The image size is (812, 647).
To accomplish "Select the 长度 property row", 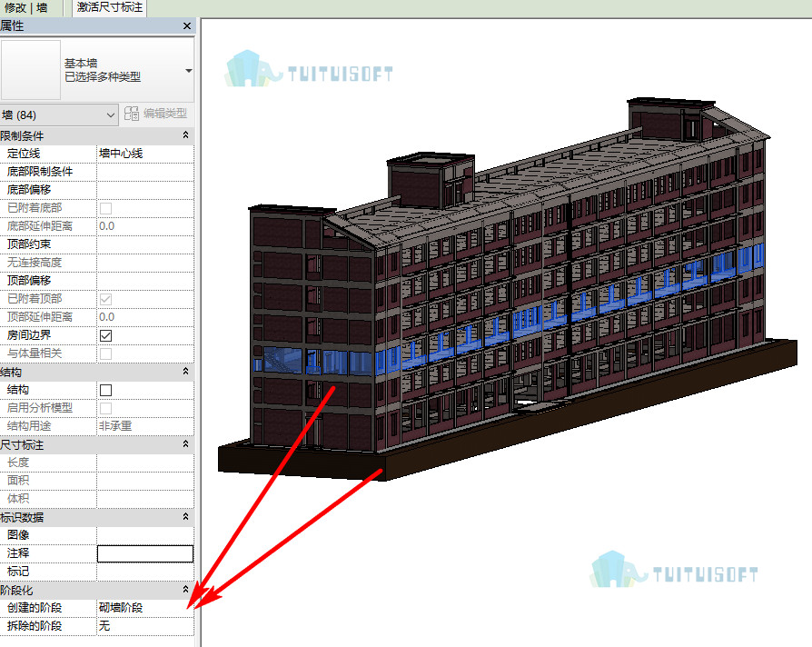I will tap(97, 462).
